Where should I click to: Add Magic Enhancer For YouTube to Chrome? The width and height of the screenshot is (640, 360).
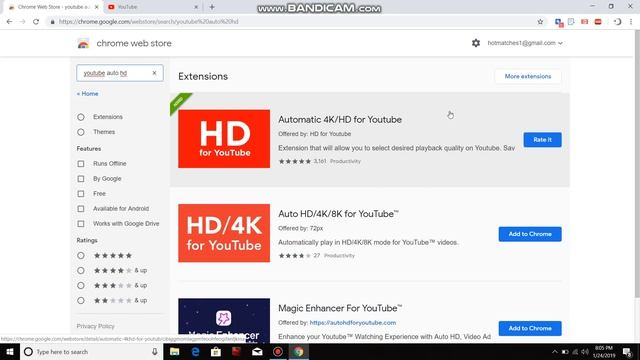click(x=530, y=328)
